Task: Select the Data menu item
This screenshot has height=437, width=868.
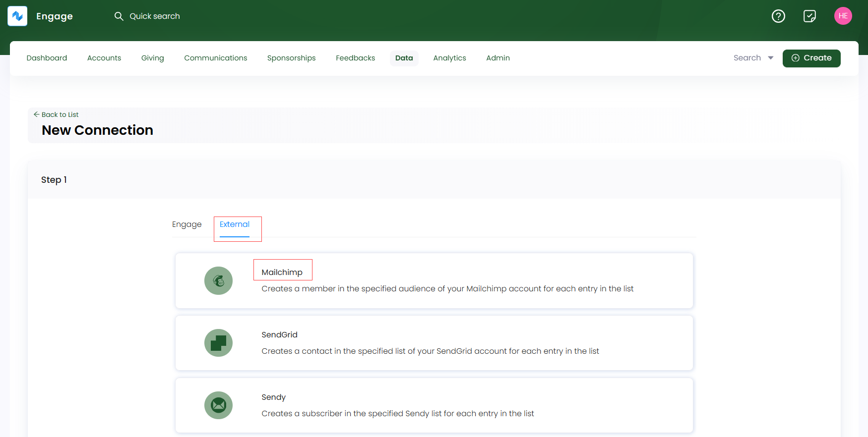Action: click(404, 58)
